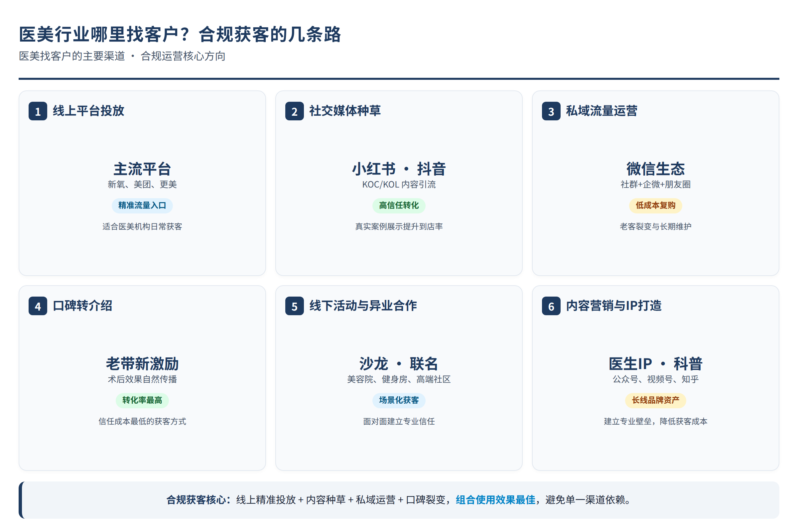The image size is (798, 532).
Task: Click the description 信任成本最低的获客方式
Action: (x=142, y=421)
